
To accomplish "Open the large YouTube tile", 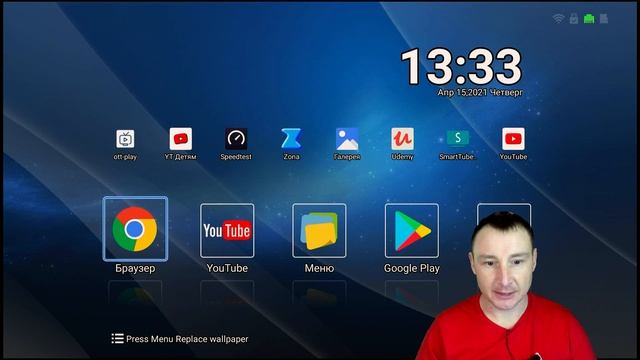I will pyautogui.click(x=227, y=231).
